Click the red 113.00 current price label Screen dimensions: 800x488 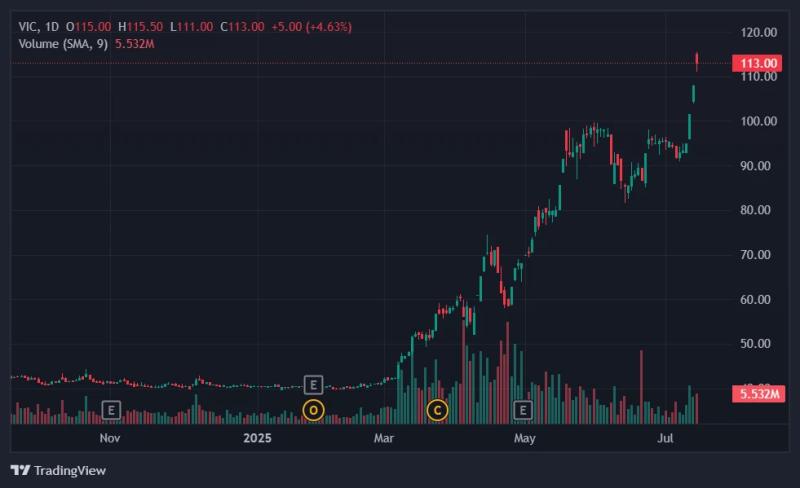758,63
